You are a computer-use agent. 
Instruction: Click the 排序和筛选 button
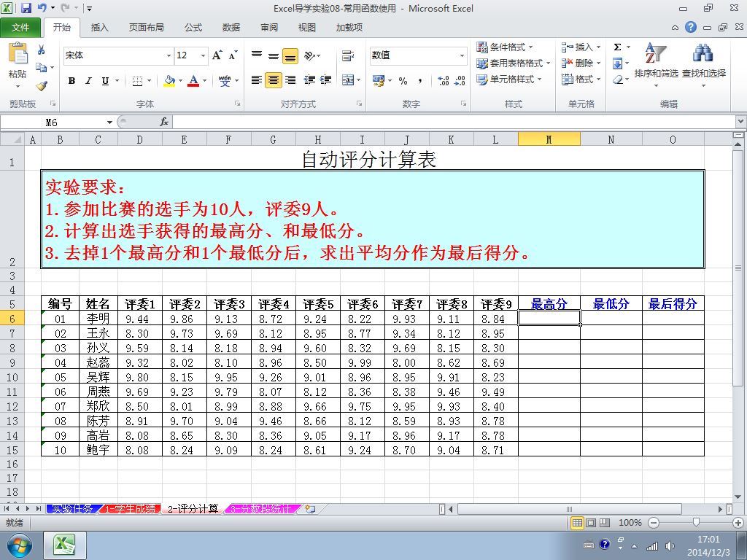click(656, 65)
